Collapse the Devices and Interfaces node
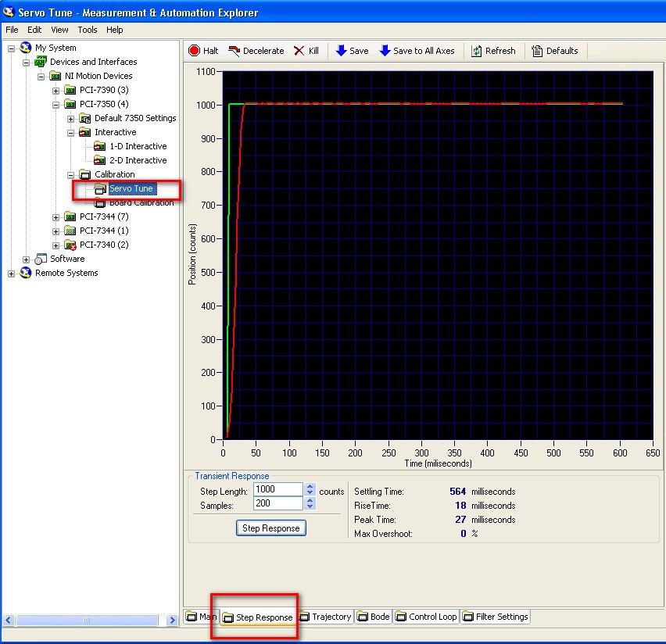 27,63
